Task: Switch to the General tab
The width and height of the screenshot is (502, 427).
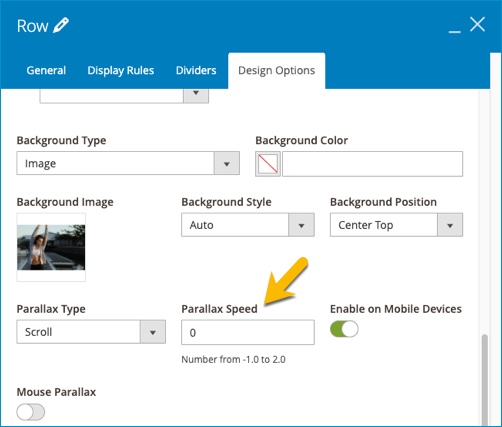Action: coord(46,70)
